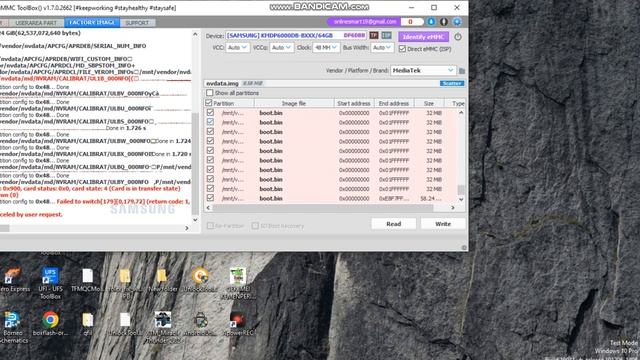The height and width of the screenshot is (360, 640).
Task: Open UFI - UFS ToolBox desktop shortcut
Action: click(50, 283)
